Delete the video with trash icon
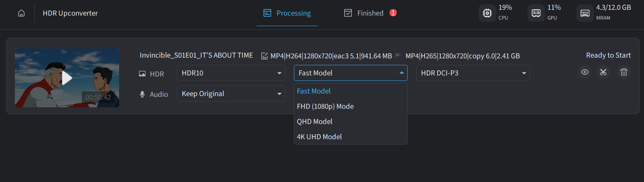Viewport: 644px width, 182px height. click(x=624, y=72)
